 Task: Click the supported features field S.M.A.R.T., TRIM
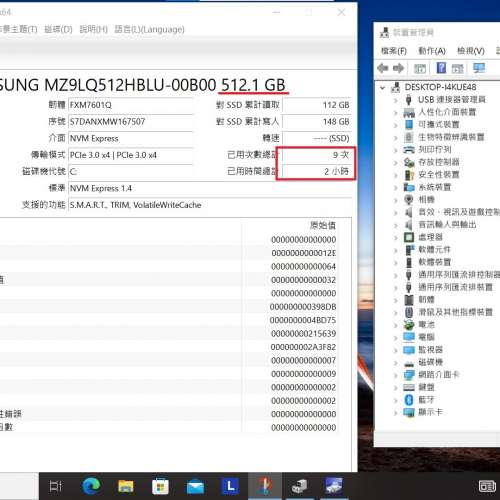(x=210, y=205)
